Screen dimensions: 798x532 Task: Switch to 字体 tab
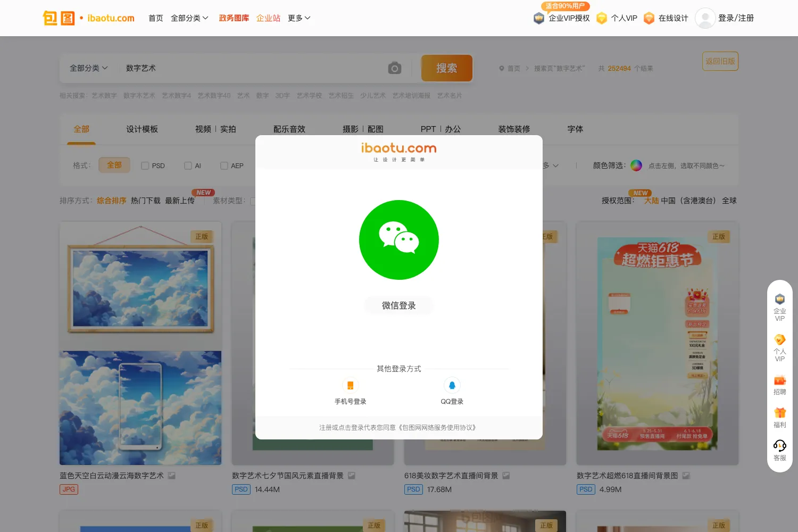coord(575,129)
